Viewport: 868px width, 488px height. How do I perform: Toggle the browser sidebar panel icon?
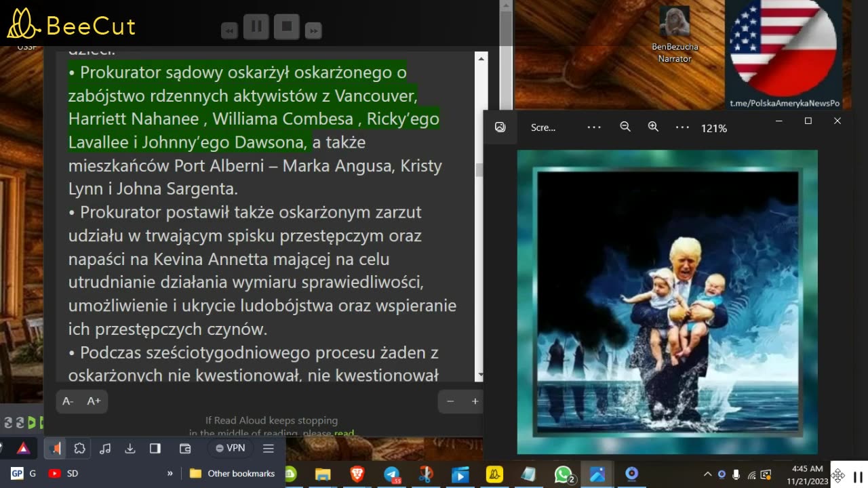coord(155,448)
